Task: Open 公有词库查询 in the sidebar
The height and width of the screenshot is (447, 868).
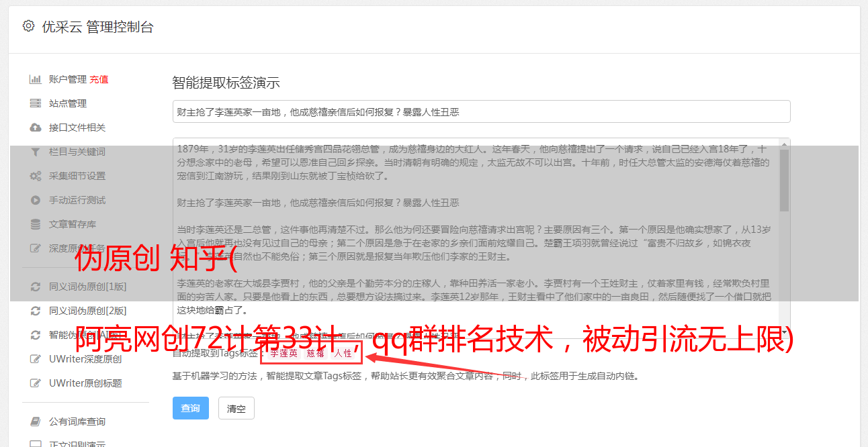Action: pos(77,421)
